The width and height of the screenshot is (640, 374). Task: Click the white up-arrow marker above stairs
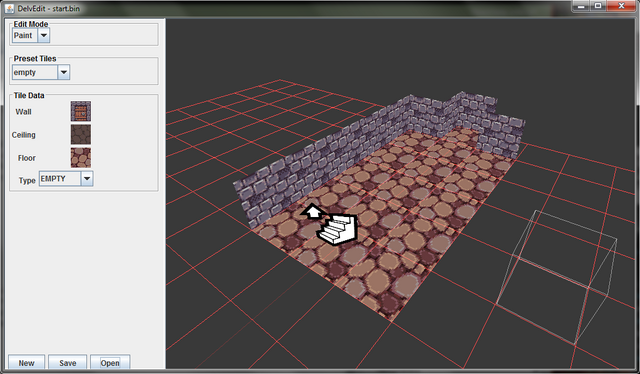click(313, 211)
